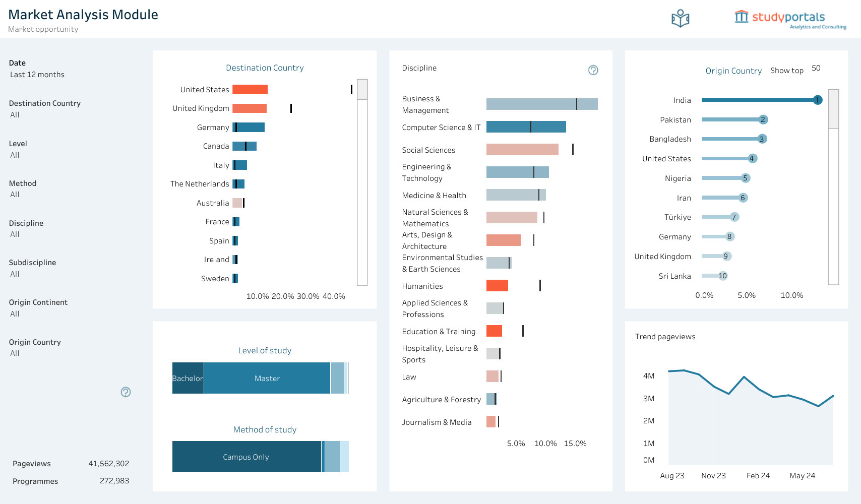Screen dimensions: 861x504
Task: Click India rank 1 circle marker
Action: tap(818, 100)
